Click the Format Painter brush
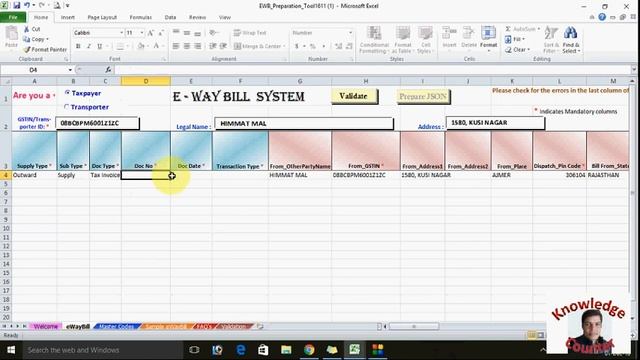640x360 pixels. pos(27,49)
